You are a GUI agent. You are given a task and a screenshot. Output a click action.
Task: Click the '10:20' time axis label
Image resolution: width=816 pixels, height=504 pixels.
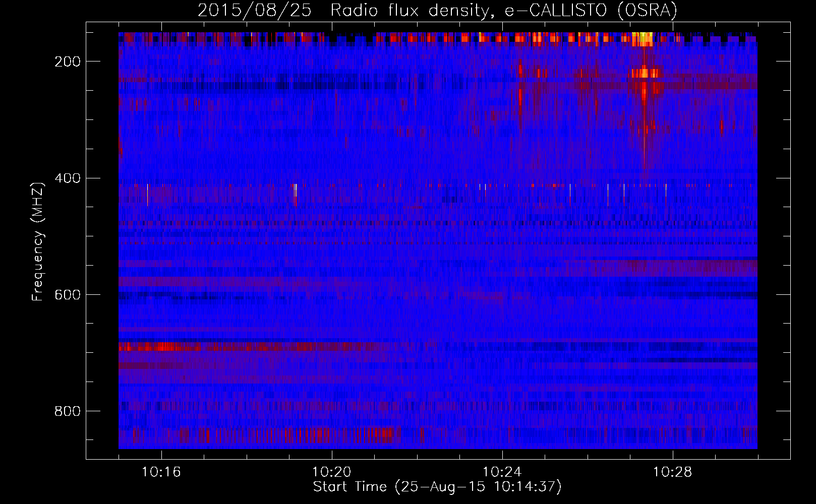click(x=332, y=472)
